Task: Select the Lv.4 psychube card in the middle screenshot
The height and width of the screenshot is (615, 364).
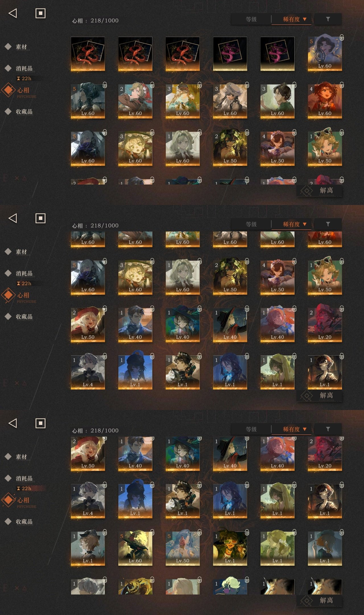Action: (x=88, y=372)
